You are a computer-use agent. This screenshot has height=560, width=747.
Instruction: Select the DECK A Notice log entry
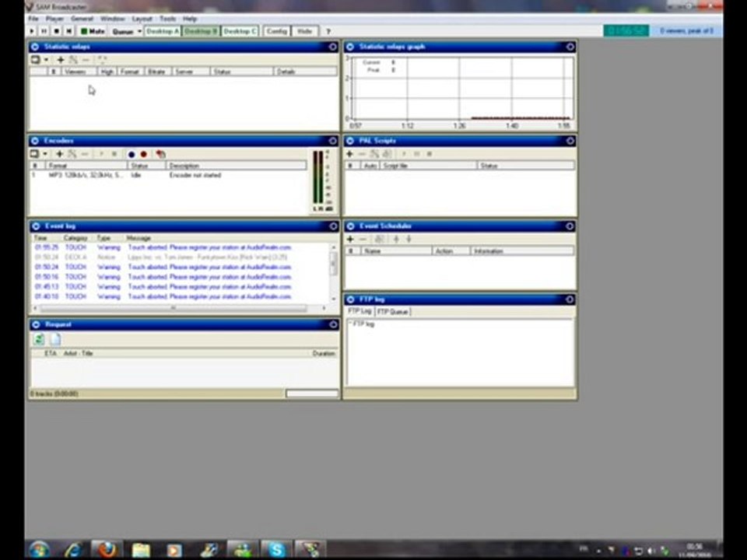pos(180,257)
